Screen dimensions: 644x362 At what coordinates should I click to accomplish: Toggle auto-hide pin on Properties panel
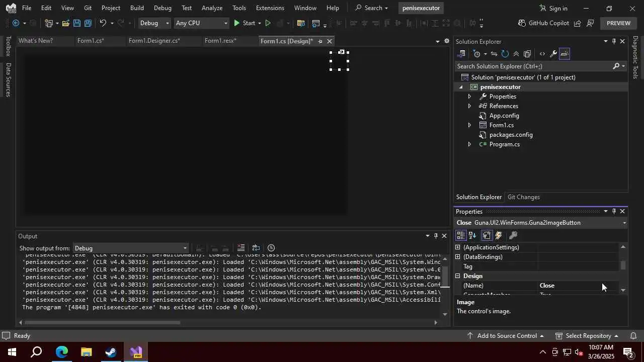coord(614,211)
